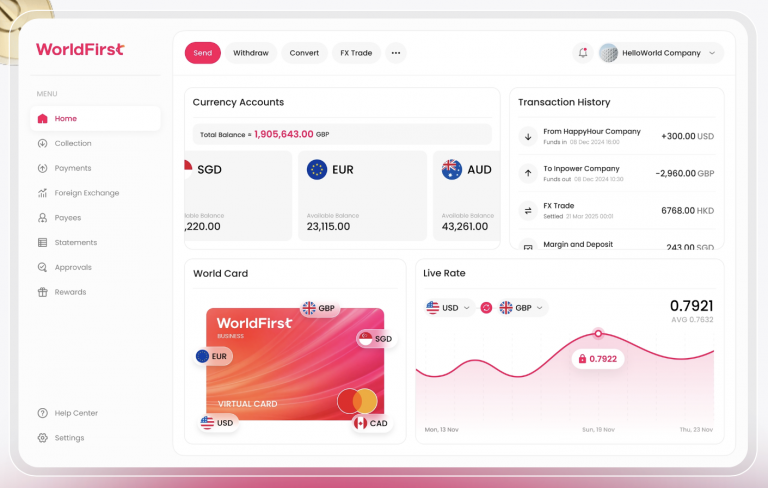Click the +300.00 USD amount
768x488 pixels.
click(687, 136)
